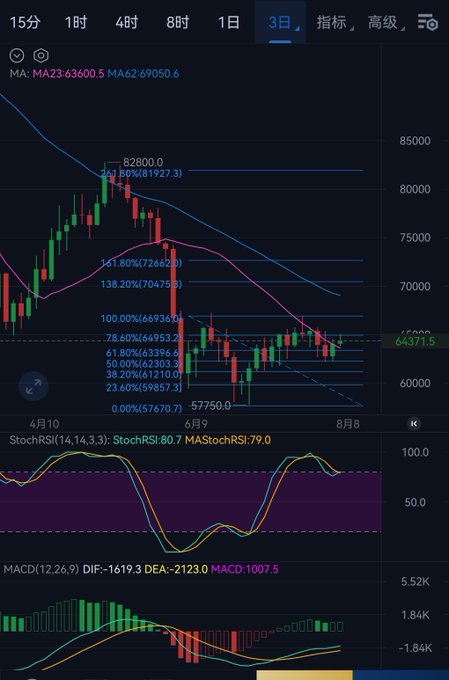449x680 pixels.
Task: Select the 100.00%(66936.0) Fibonacci label
Action: pyautogui.click(x=140, y=319)
